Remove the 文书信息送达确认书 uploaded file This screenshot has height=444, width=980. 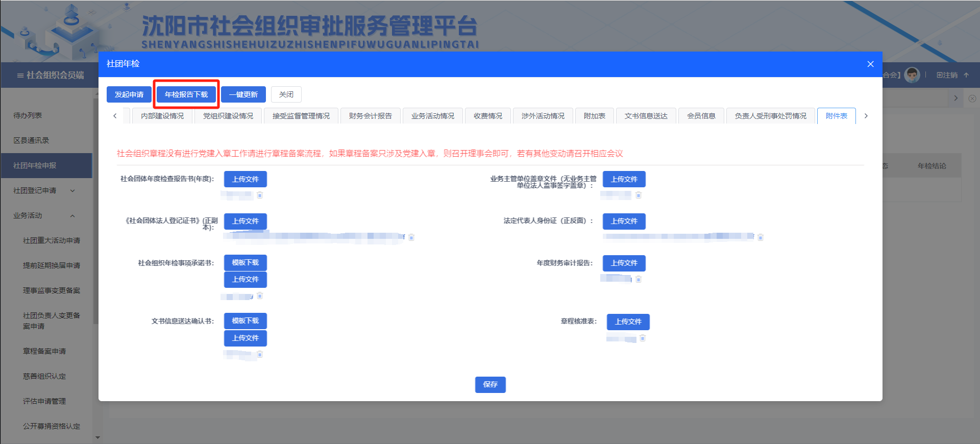[x=260, y=354]
